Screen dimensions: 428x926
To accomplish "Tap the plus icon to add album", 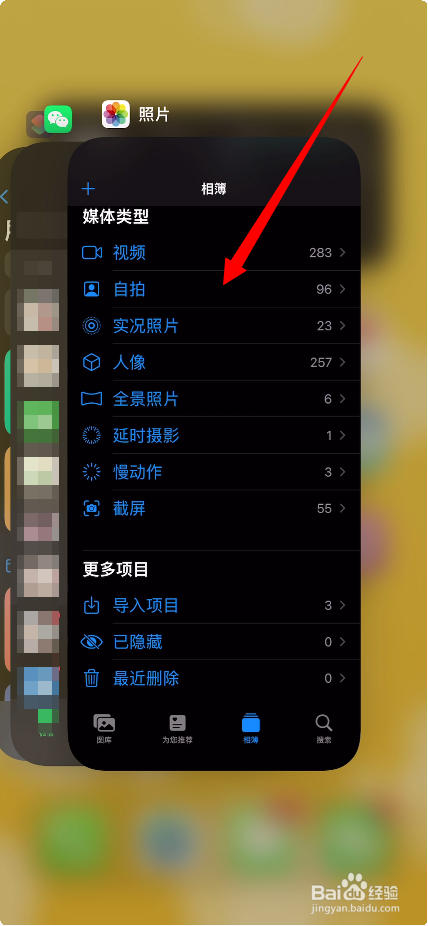I will [x=88, y=189].
